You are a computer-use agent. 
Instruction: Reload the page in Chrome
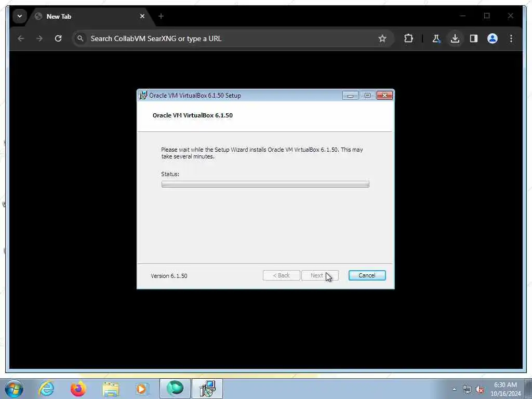point(58,38)
